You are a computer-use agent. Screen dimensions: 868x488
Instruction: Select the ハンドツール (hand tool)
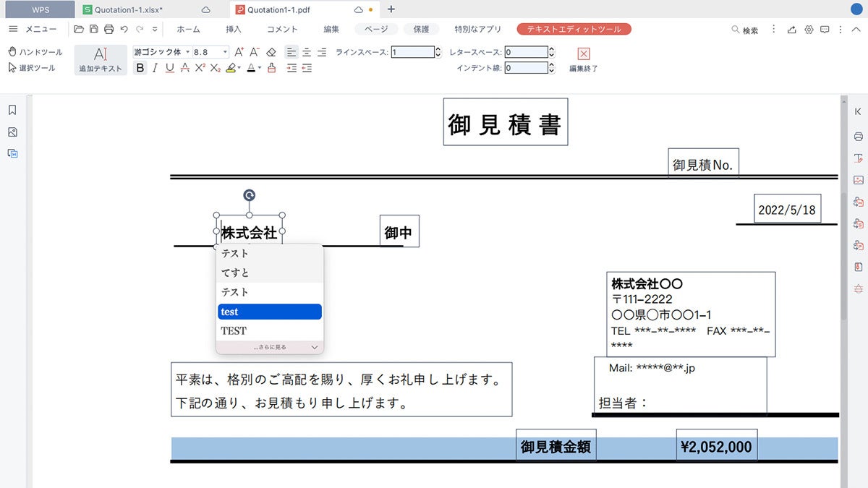(35, 51)
